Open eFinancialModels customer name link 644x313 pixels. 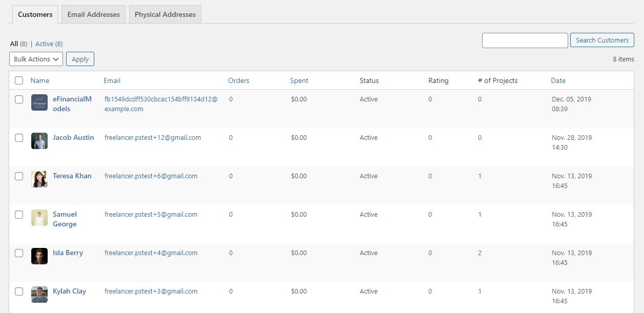point(72,104)
